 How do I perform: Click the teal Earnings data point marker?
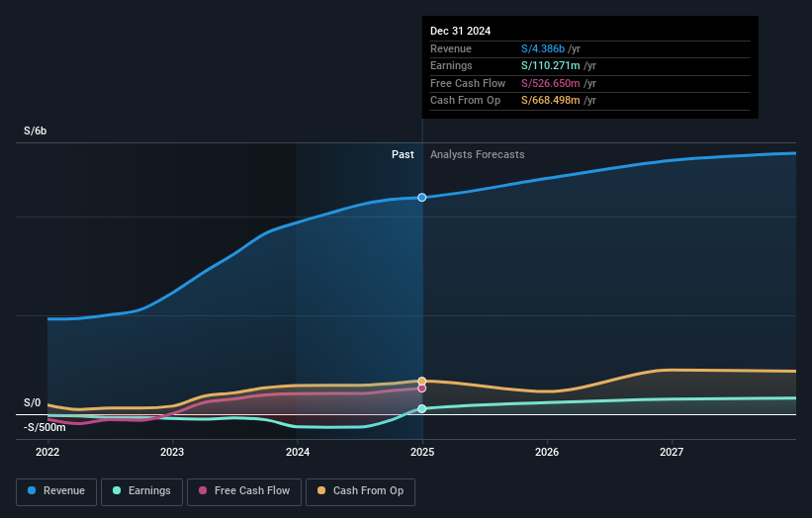(422, 409)
